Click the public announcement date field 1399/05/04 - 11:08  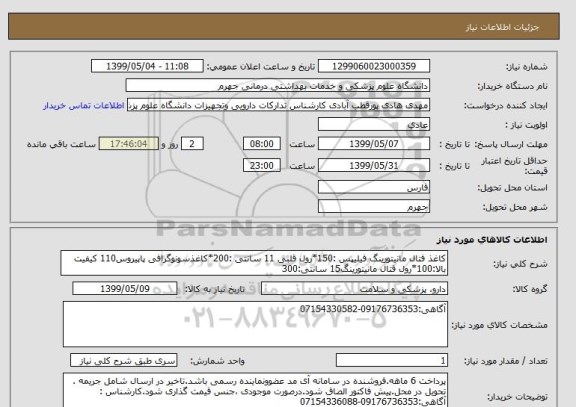tap(147, 66)
